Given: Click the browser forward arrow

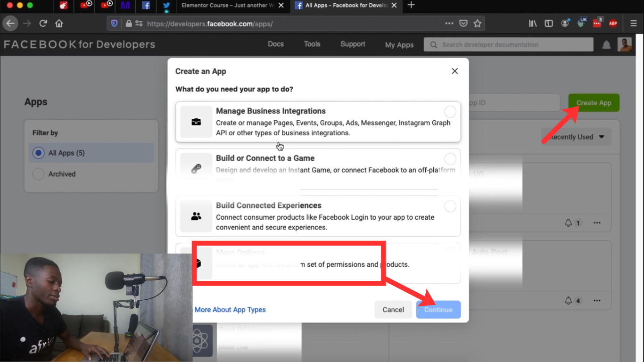Looking at the screenshot, I should coord(27,23).
